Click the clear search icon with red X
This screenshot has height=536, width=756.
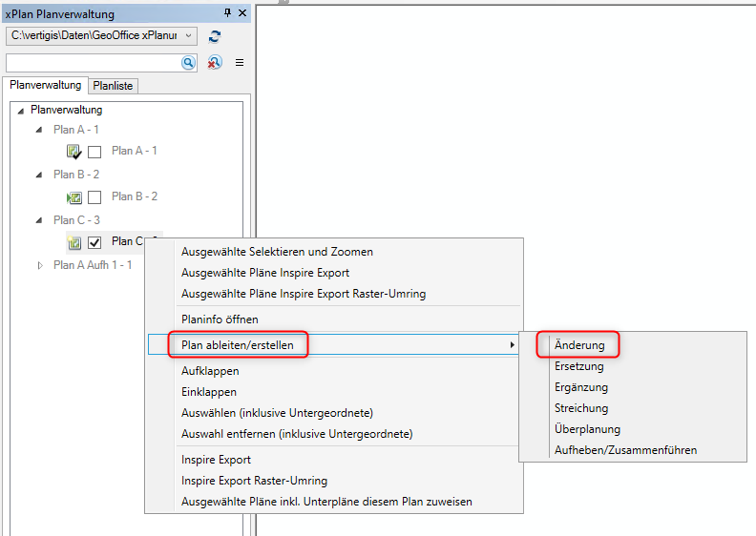(215, 63)
